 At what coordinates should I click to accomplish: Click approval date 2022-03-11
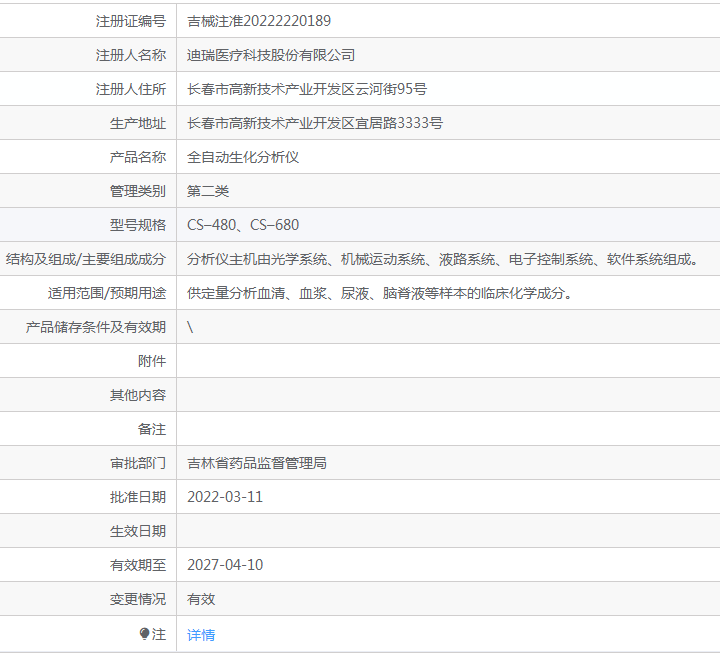tap(225, 497)
